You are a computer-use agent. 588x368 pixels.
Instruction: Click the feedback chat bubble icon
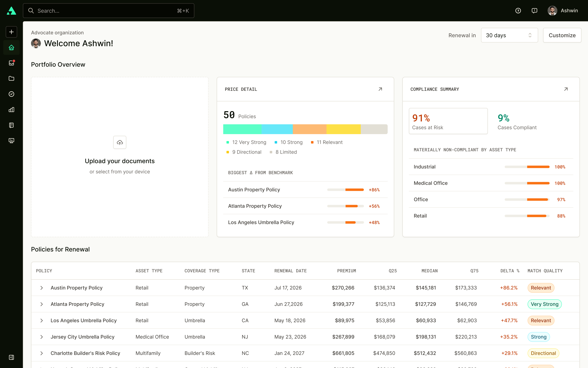click(x=534, y=11)
